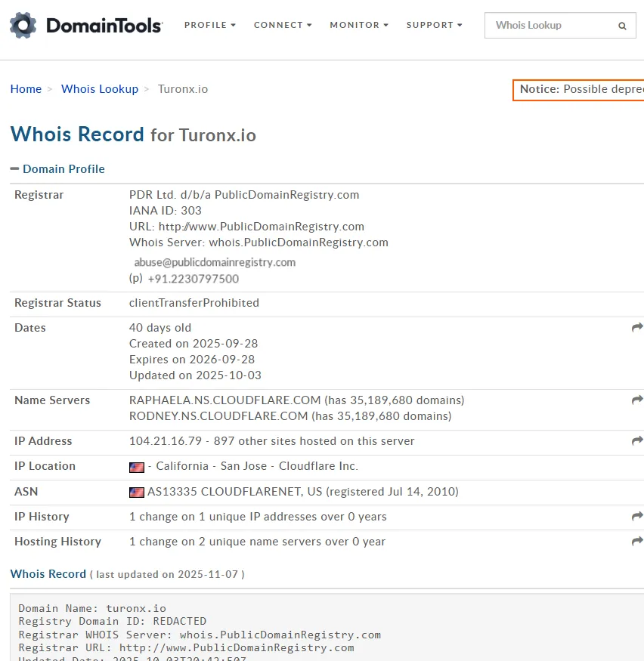Click the share arrow in IP History row
Screen dimensions: 644x661
pos(637,517)
